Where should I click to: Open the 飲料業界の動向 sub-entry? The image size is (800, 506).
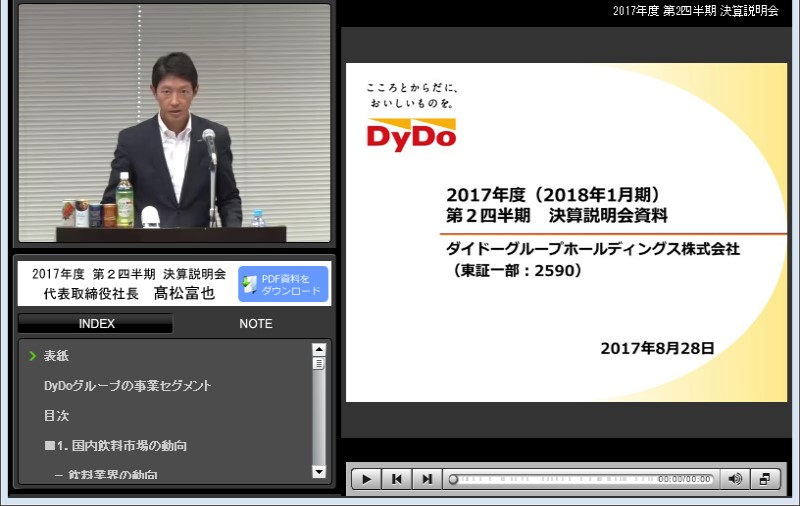[x=106, y=475]
